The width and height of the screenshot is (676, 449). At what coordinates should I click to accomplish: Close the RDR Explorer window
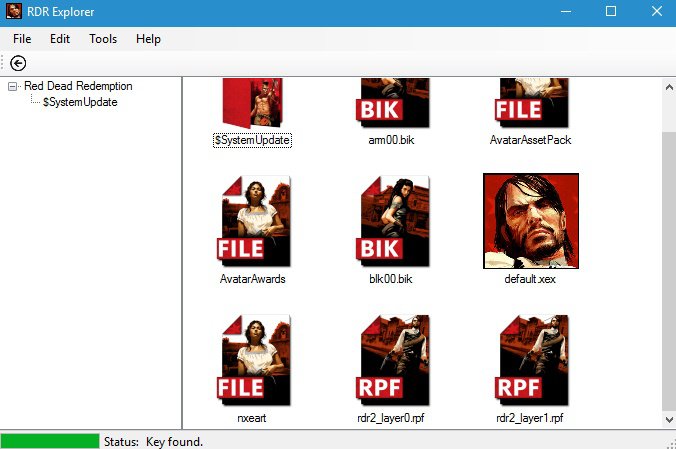[x=657, y=11]
